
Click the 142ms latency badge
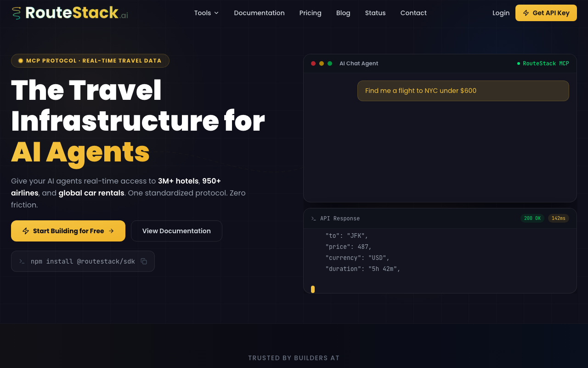(559, 218)
